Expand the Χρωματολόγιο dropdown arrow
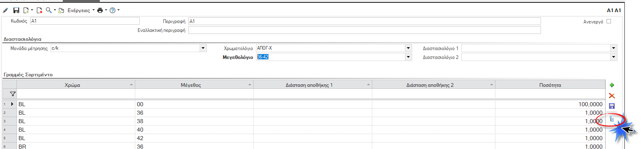The image size is (644, 149). coord(409,48)
